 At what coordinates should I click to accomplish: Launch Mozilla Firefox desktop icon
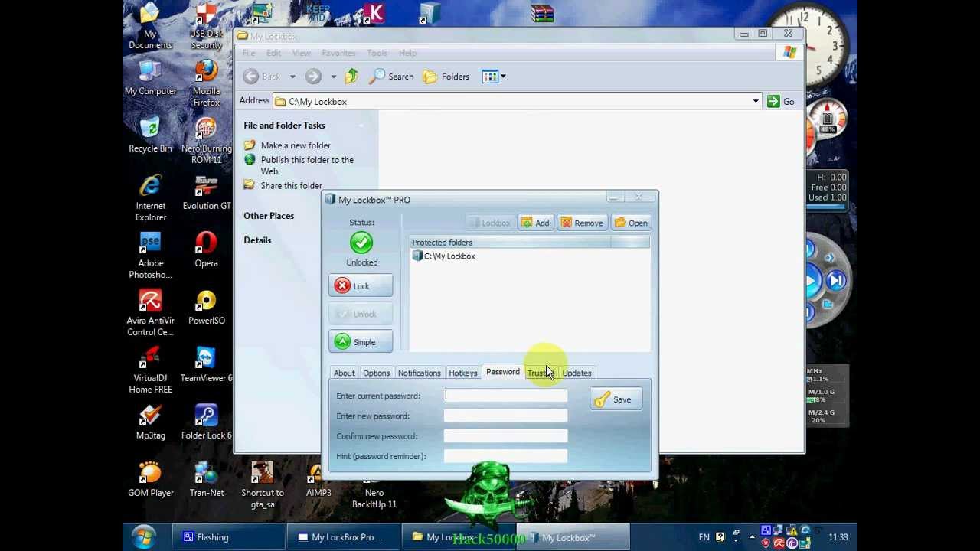(206, 83)
